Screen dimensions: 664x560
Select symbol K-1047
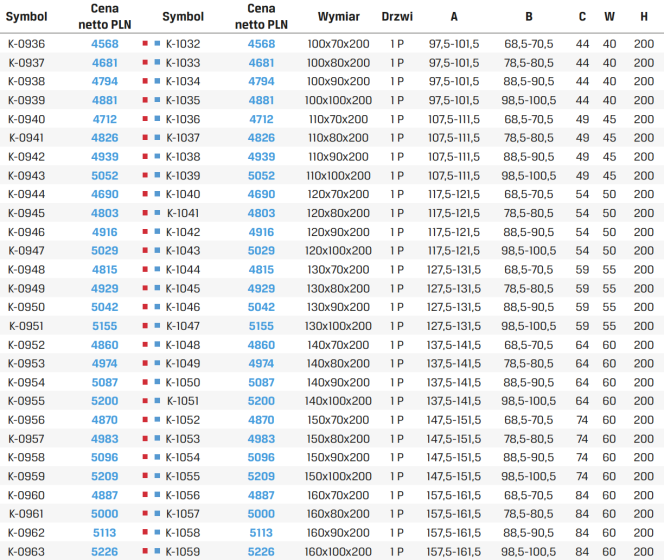183,326
